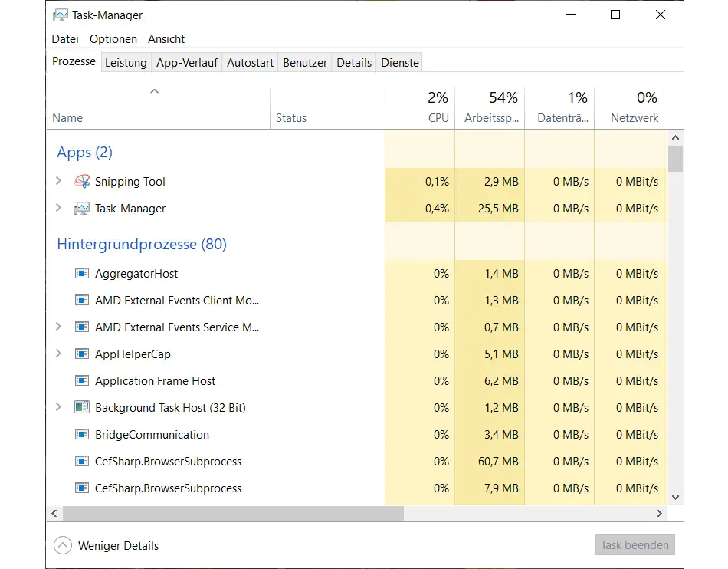Screen dimensions: 728x569
Task: Click the AMD External Events Service icon
Action: 82,327
